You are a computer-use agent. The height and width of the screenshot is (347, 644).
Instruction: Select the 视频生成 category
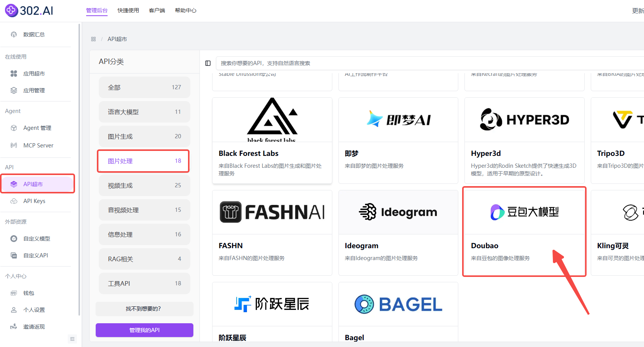pyautogui.click(x=144, y=185)
